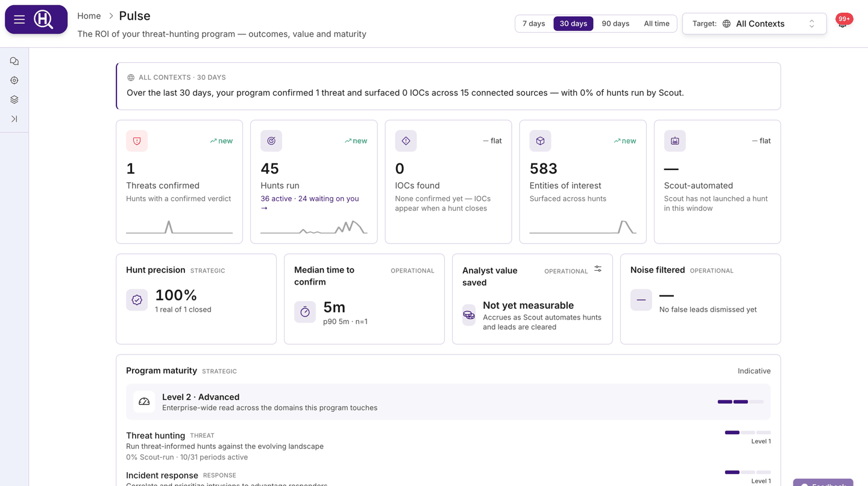The width and height of the screenshot is (868, 486).
Task: Click the 583 entities count
Action: point(544,169)
